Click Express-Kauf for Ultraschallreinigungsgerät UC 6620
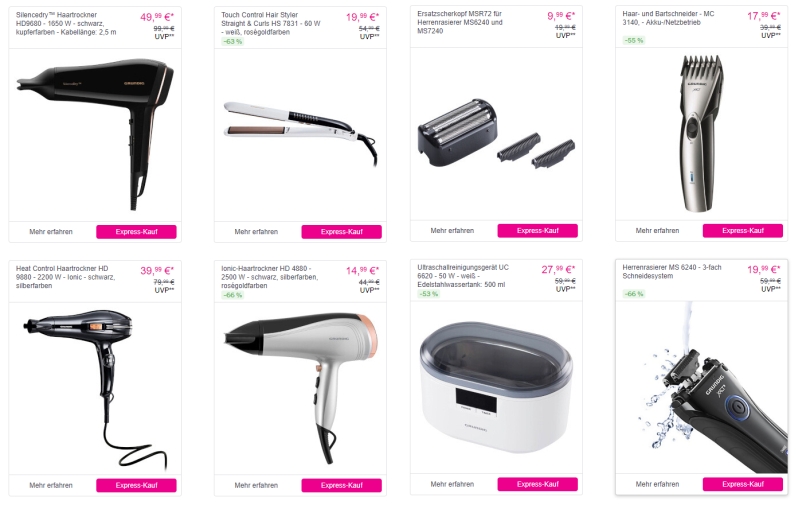Image resolution: width=800 pixels, height=509 pixels. tap(537, 484)
